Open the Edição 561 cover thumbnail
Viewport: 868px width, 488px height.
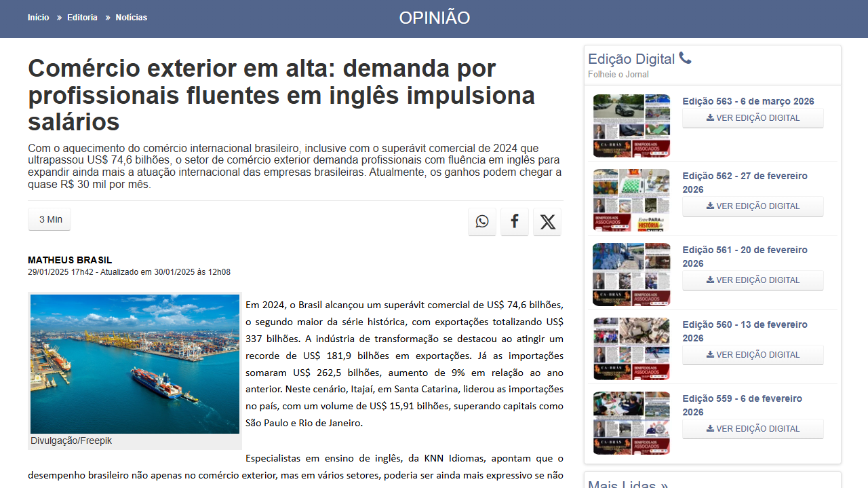[x=631, y=274]
